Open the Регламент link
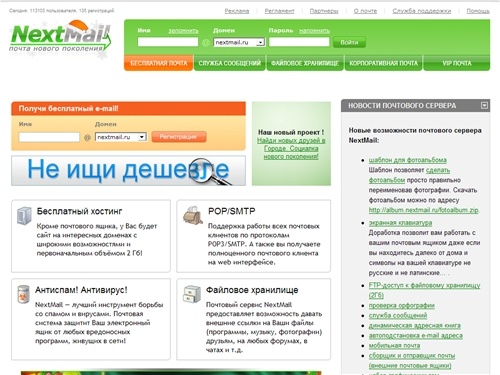 pos(279,11)
